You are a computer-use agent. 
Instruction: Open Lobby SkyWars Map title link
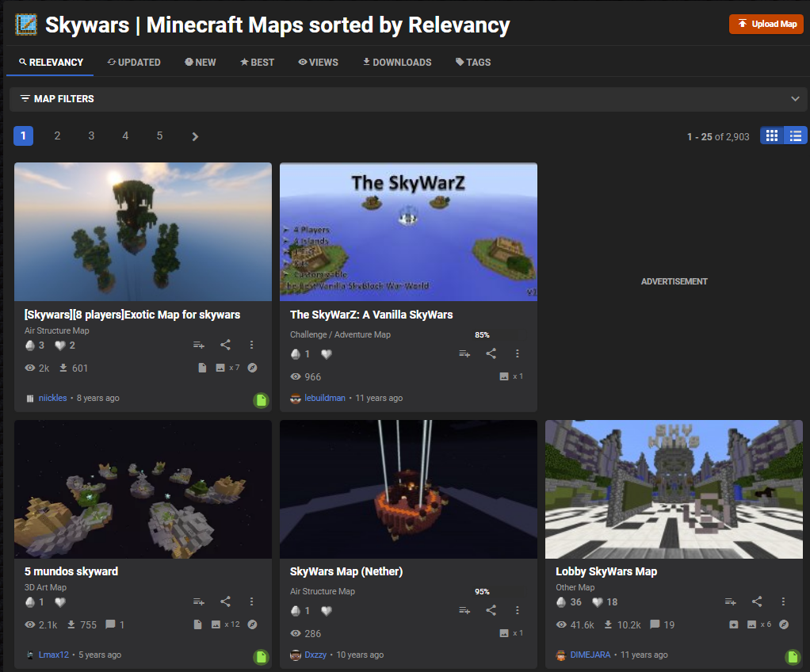[606, 571]
